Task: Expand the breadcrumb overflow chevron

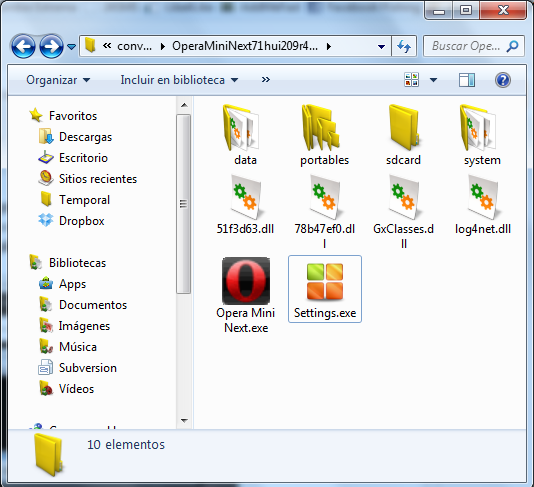Action: [107, 45]
